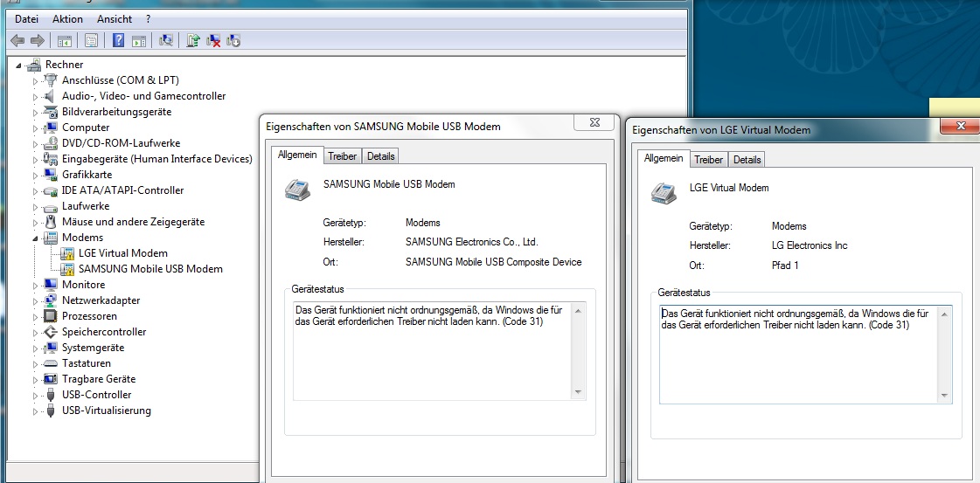This screenshot has width=980, height=483.
Task: Switch to the Details tab in the LGE dialog
Action: (747, 160)
